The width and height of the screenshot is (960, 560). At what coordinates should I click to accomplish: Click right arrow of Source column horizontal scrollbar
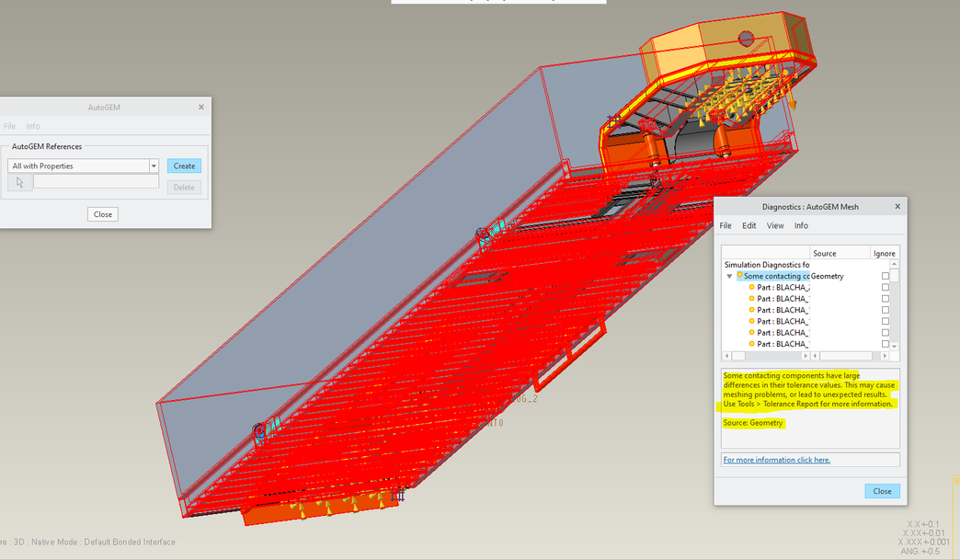coord(884,356)
